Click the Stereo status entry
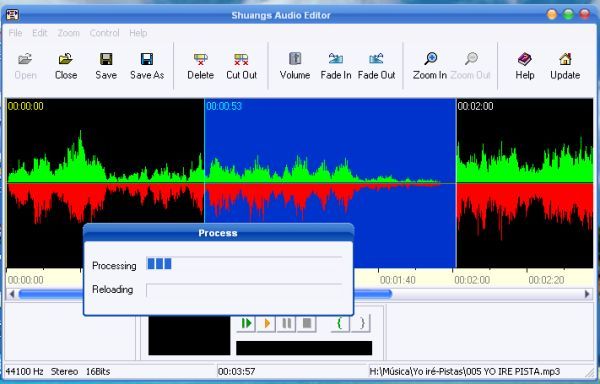 [x=64, y=371]
